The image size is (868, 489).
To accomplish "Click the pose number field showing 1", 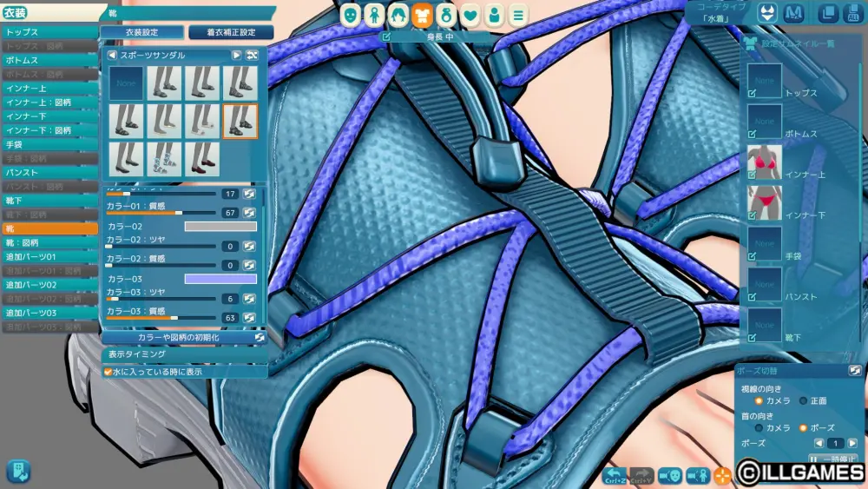I will [835, 443].
